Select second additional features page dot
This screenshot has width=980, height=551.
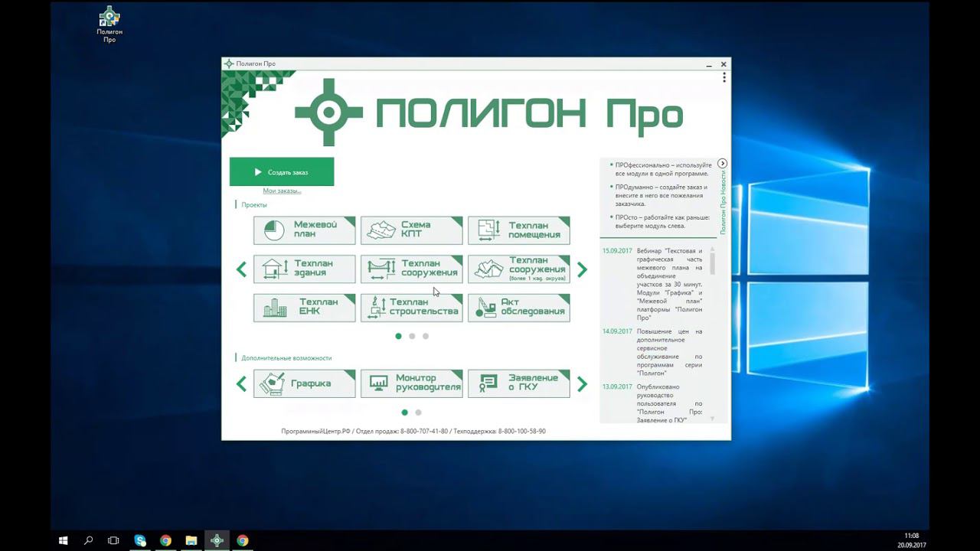coord(418,412)
